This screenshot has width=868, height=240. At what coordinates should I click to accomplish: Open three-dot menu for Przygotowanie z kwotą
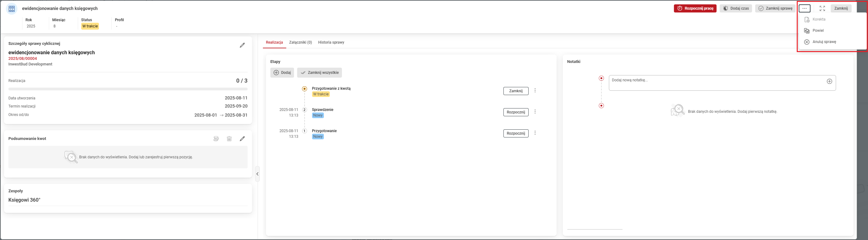tap(535, 90)
